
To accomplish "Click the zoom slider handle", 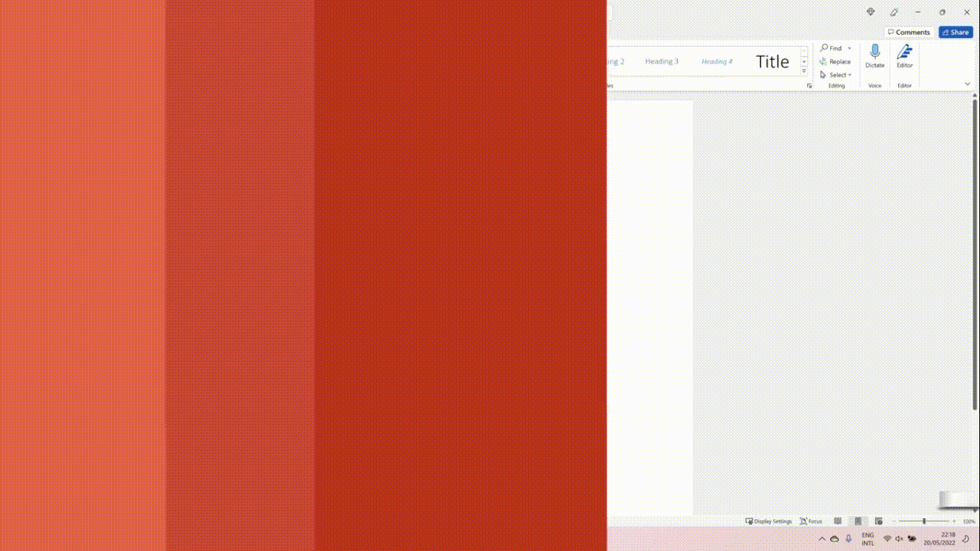I will [924, 521].
